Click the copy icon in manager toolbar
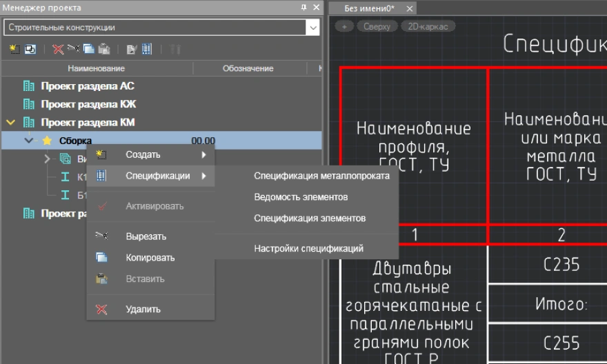Viewport: 607px width, 364px height. click(88, 49)
